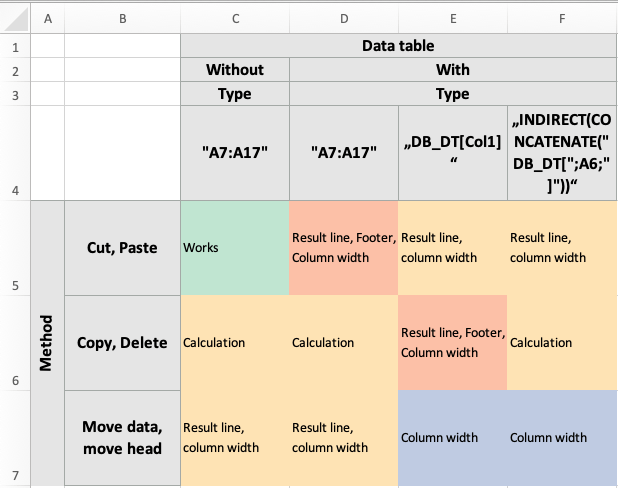Click the "Type" cell under With
Image resolution: width=618 pixels, height=488 pixels.
[453, 94]
